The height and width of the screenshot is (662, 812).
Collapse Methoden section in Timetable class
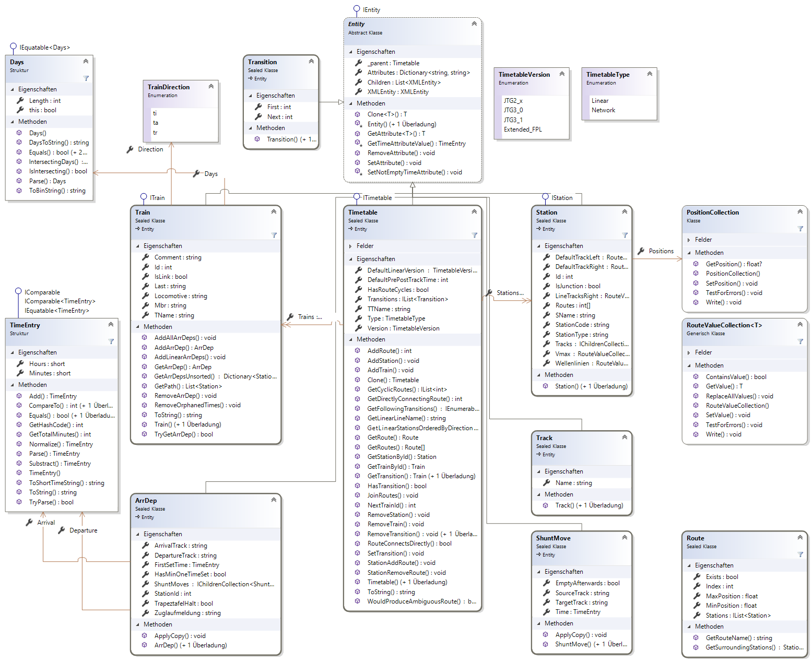350,339
